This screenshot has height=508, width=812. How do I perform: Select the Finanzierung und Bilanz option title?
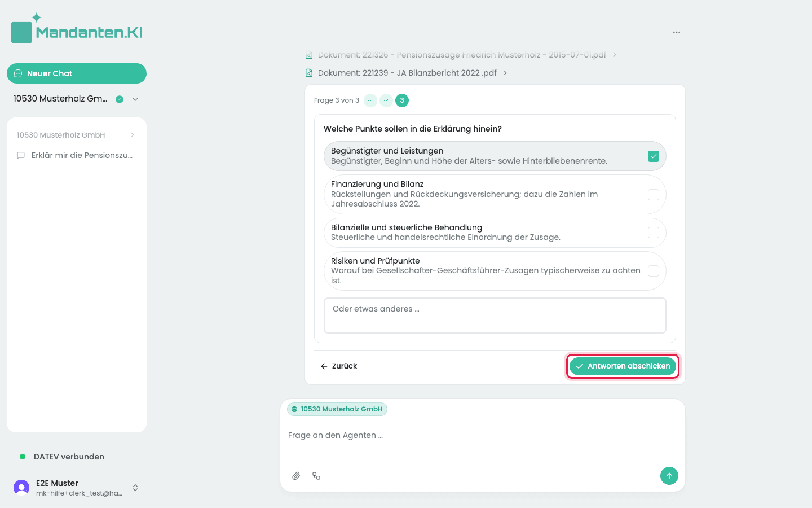377,184
